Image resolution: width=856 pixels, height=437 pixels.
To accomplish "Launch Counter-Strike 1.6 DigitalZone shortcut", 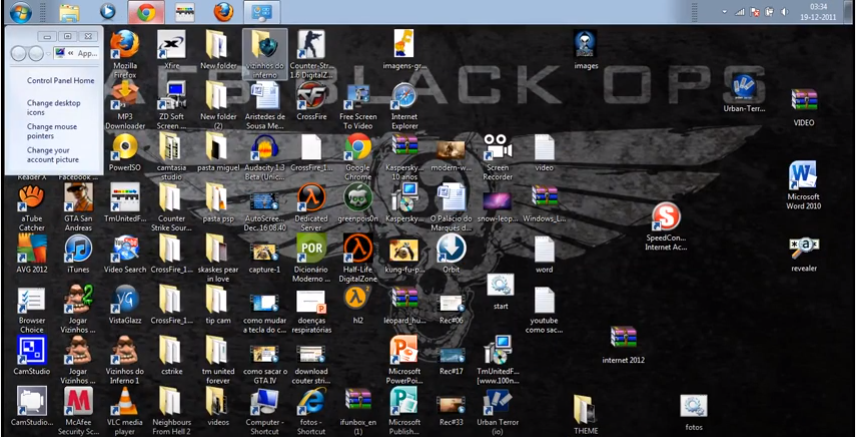I will (311, 54).
